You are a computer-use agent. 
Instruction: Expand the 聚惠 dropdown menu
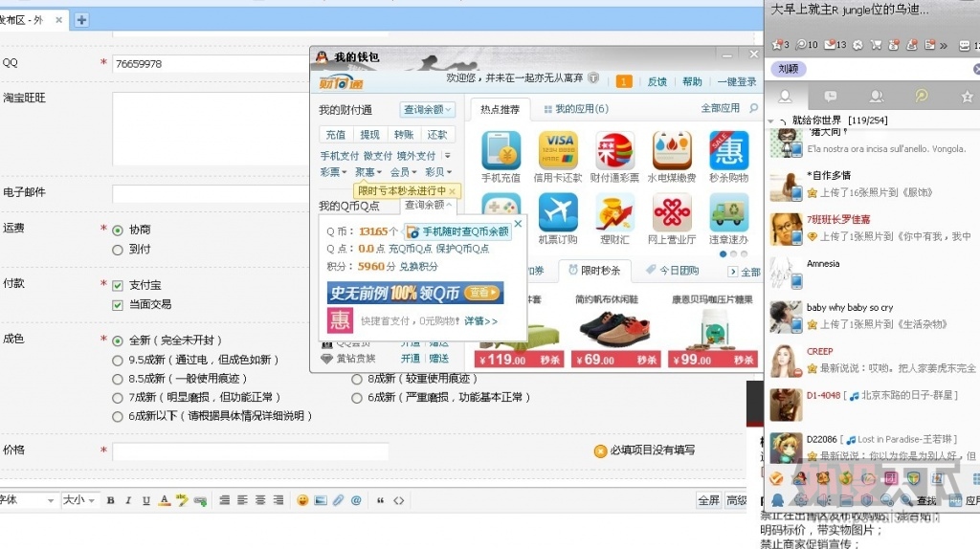(x=368, y=172)
